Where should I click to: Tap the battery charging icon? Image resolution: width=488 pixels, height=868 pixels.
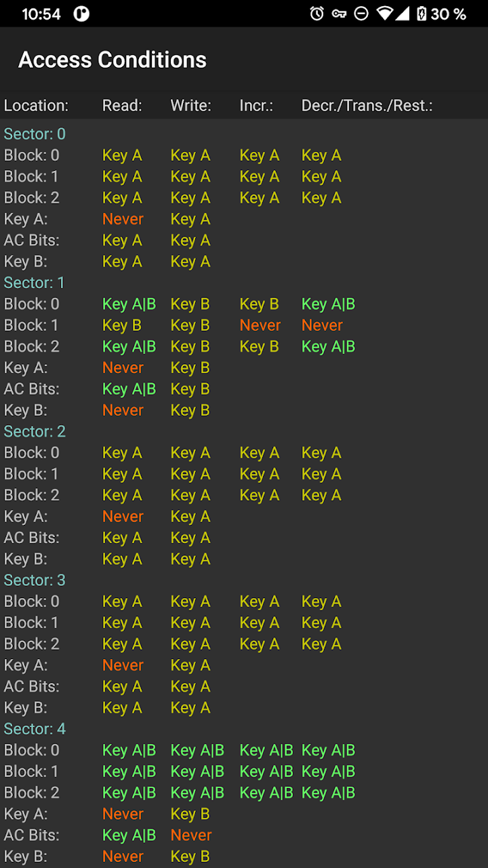[422, 14]
